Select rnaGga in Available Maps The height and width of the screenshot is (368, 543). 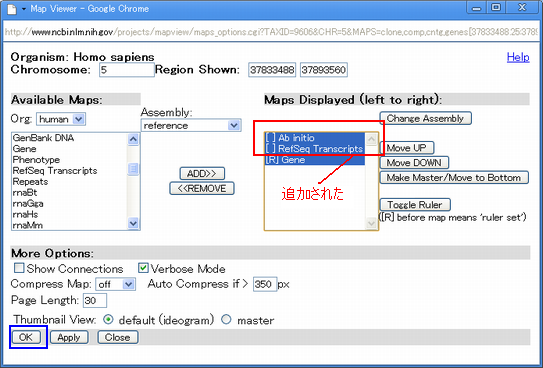69,204
